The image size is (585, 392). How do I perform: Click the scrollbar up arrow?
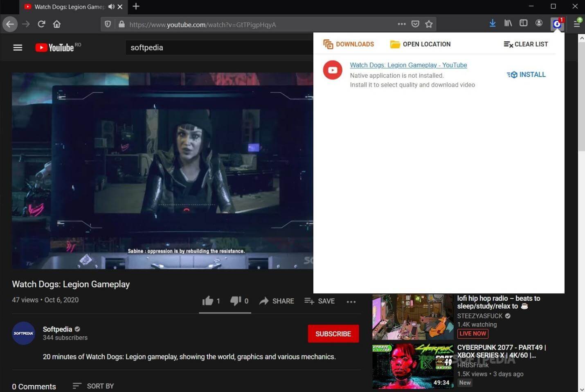pyautogui.click(x=581, y=37)
